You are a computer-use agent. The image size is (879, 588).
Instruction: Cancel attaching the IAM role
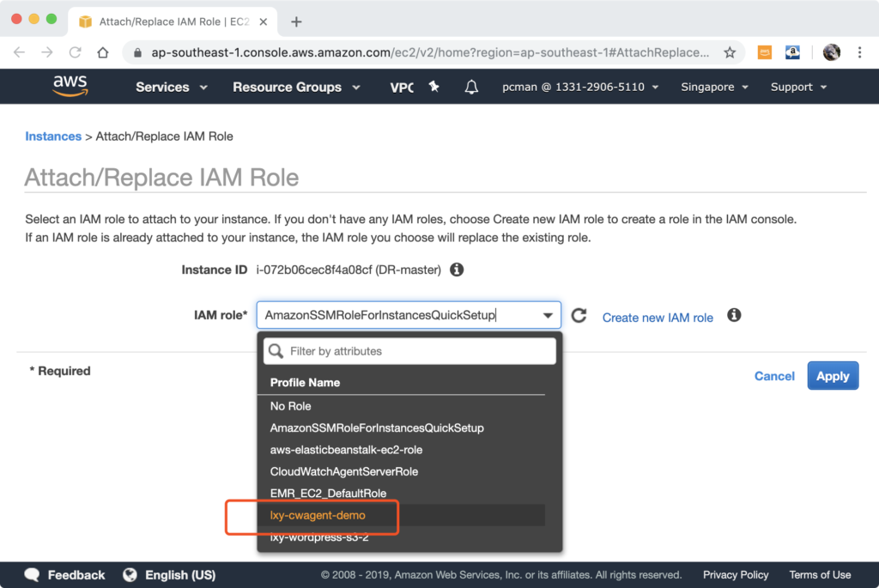coord(774,376)
